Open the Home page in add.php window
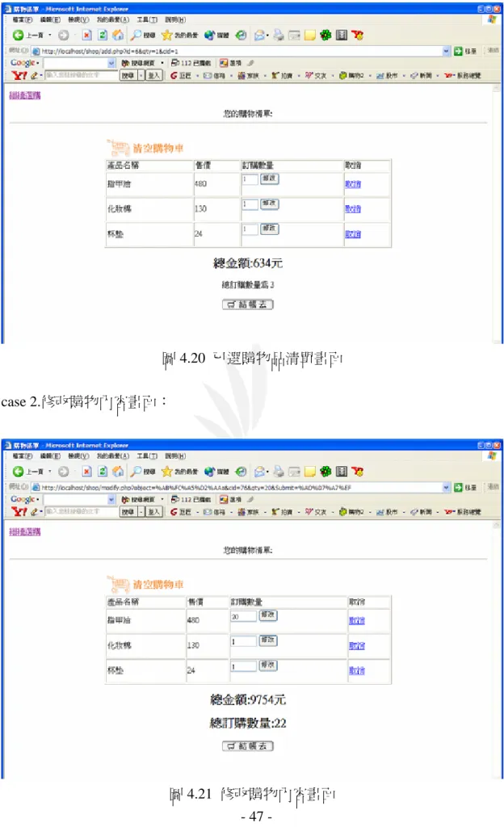 coord(118,35)
